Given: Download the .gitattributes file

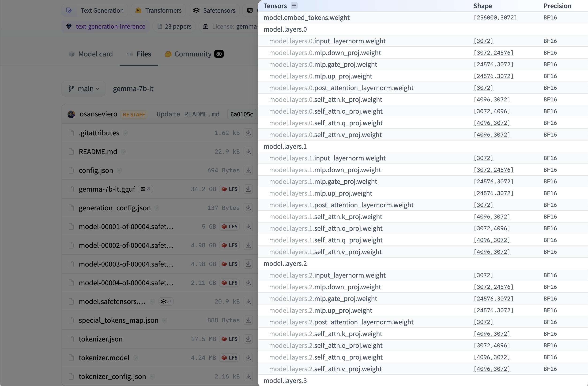Looking at the screenshot, I should click(248, 133).
